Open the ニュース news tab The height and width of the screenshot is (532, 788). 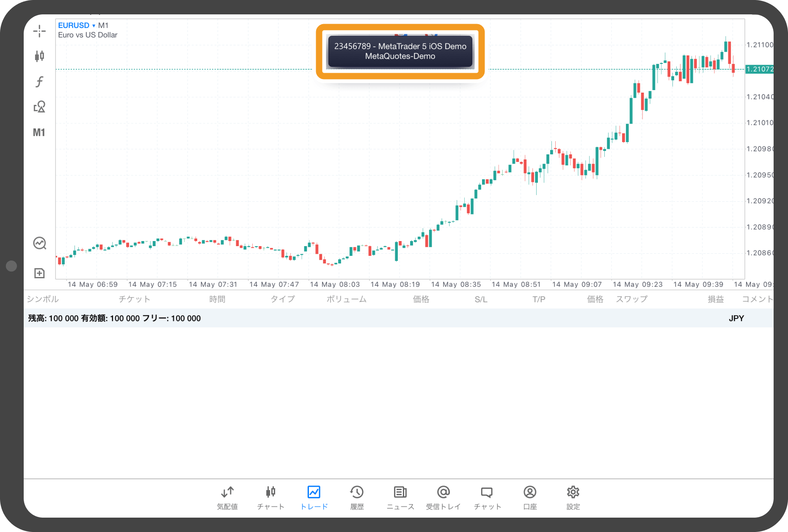tap(400, 497)
